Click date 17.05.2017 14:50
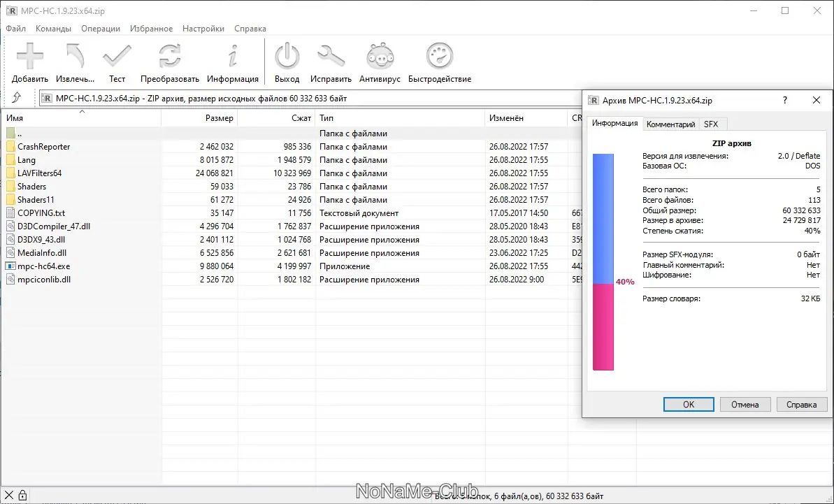 pos(519,213)
